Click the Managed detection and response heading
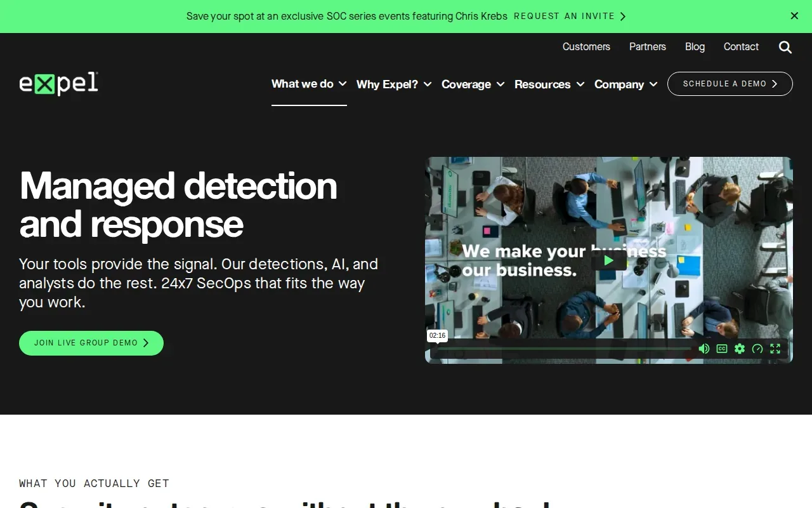The width and height of the screenshot is (812, 508). (178, 204)
